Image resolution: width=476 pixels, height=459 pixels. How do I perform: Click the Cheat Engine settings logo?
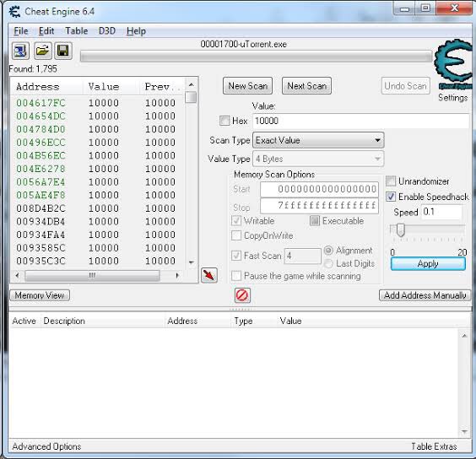(454, 64)
